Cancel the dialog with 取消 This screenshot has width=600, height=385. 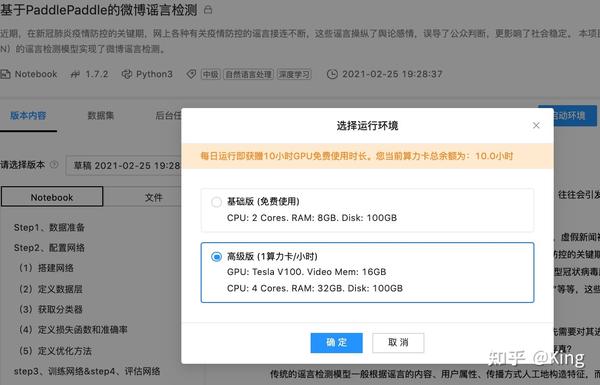(398, 343)
